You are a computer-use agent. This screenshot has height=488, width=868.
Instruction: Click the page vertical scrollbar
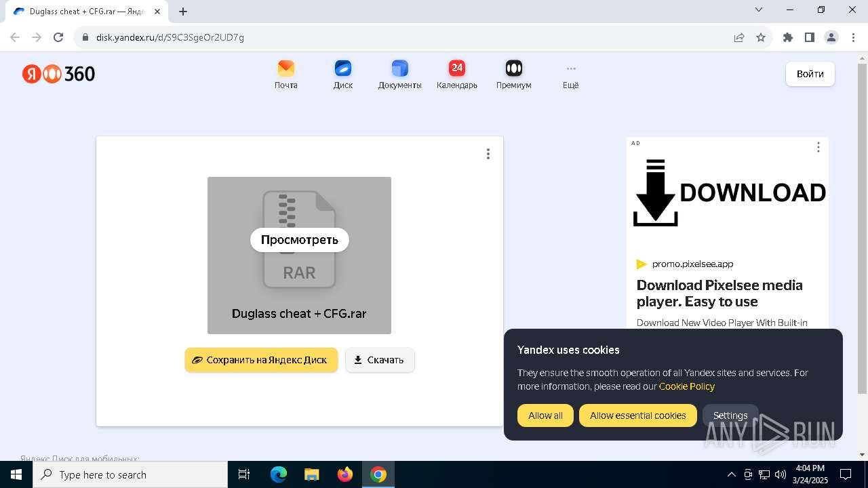coord(863,228)
